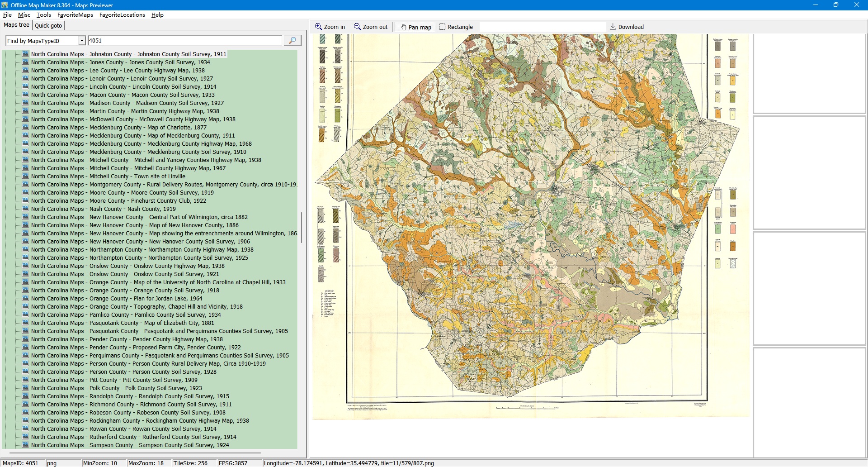Select Map of Charlotte, 1877 entry

tap(118, 127)
